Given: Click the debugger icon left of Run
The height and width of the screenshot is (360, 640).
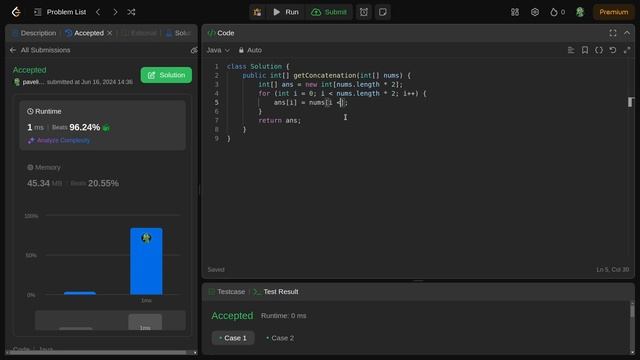Looking at the screenshot, I should coord(258,12).
